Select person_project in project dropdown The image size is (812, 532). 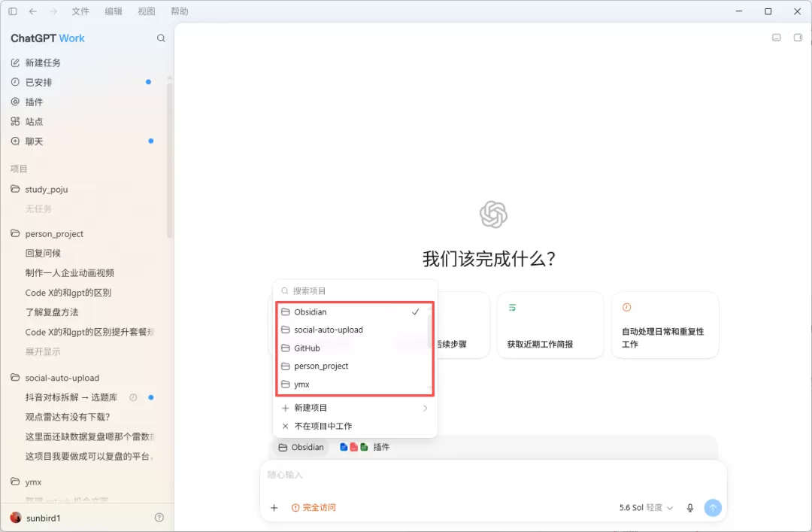click(x=355, y=366)
